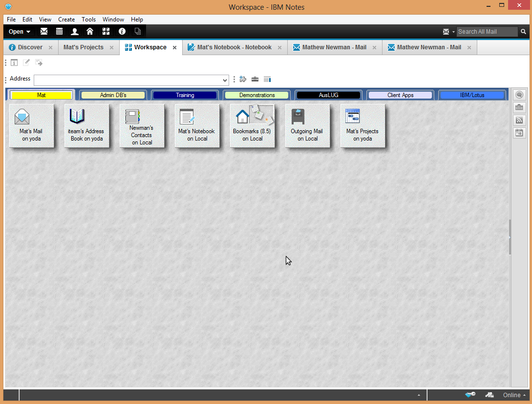
Task: Open the Edit menu
Action: point(27,20)
